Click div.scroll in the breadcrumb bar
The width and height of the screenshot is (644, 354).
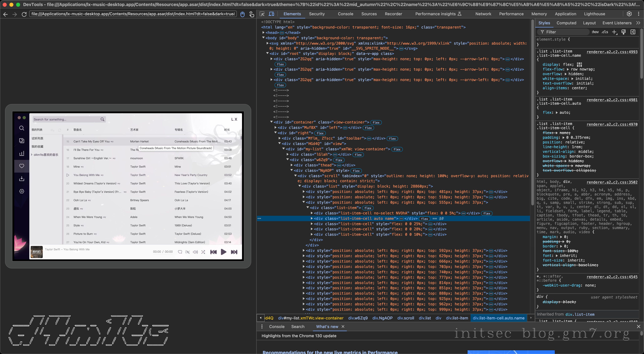click(406, 318)
